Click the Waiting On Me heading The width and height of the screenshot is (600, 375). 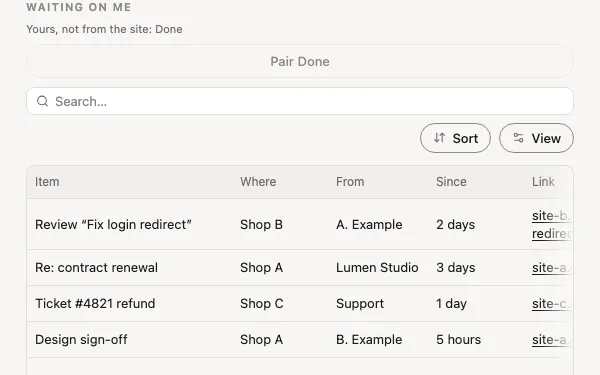tap(79, 7)
